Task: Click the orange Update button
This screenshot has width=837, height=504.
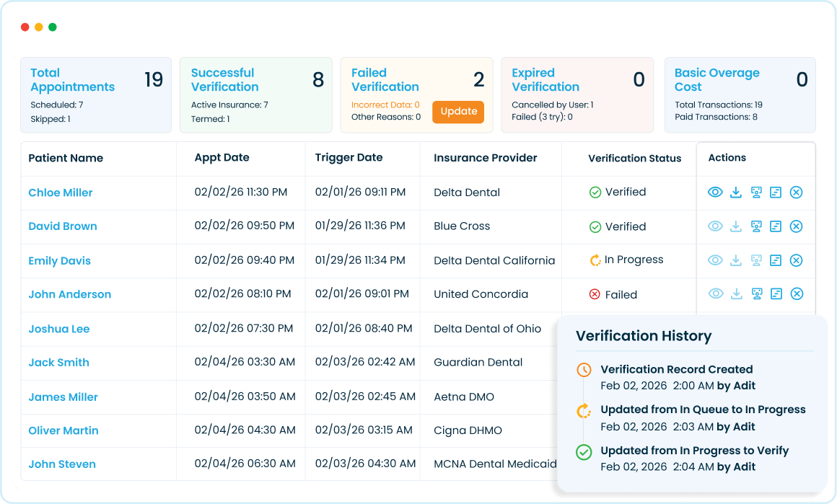Action: pos(458,112)
